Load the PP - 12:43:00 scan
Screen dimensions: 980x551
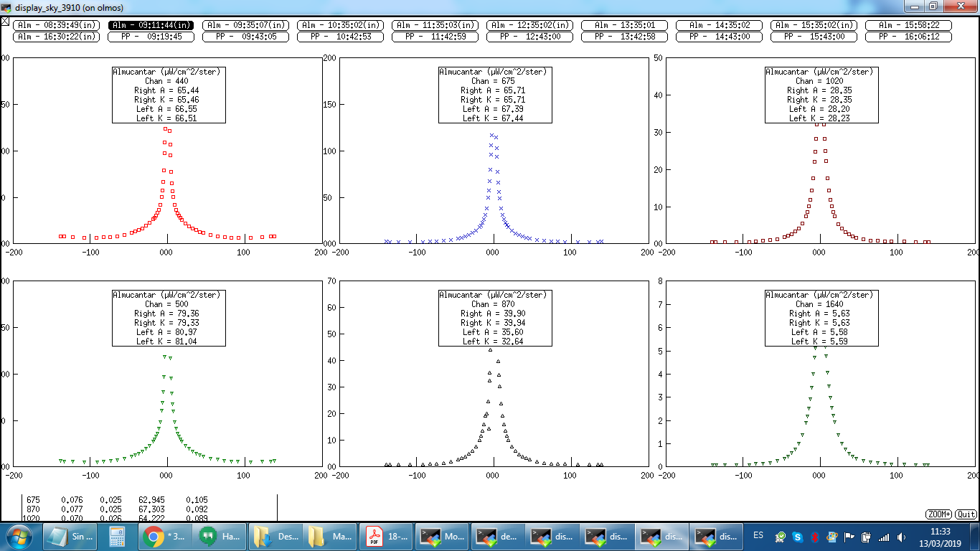[529, 37]
